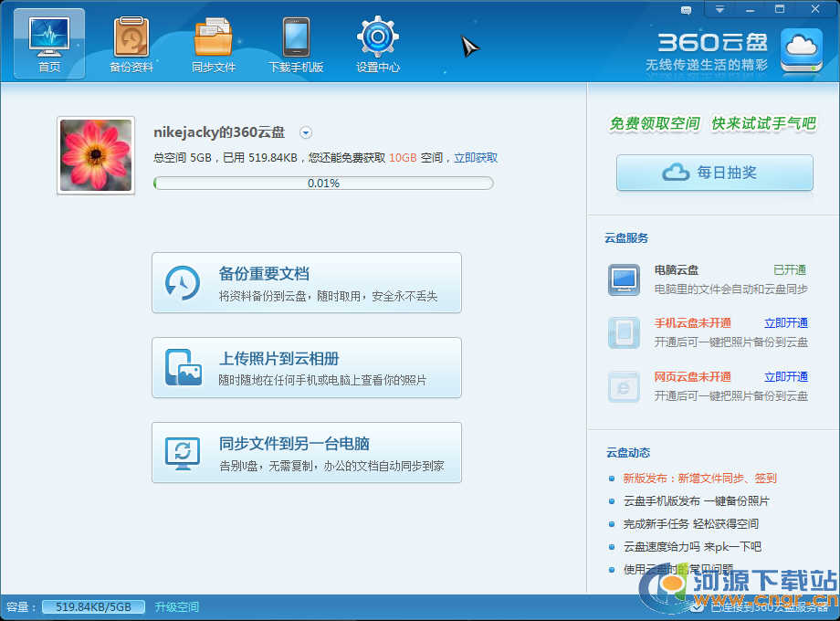Open the title bar main menu dropdown
840x621 pixels.
pyautogui.click(x=719, y=10)
